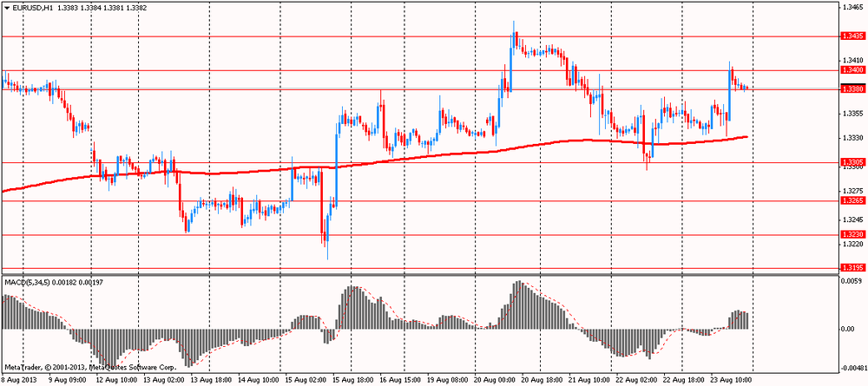Viewport: 868px width, 386px height.
Task: Click the 1.3355 price scale value
Action: tap(852, 114)
